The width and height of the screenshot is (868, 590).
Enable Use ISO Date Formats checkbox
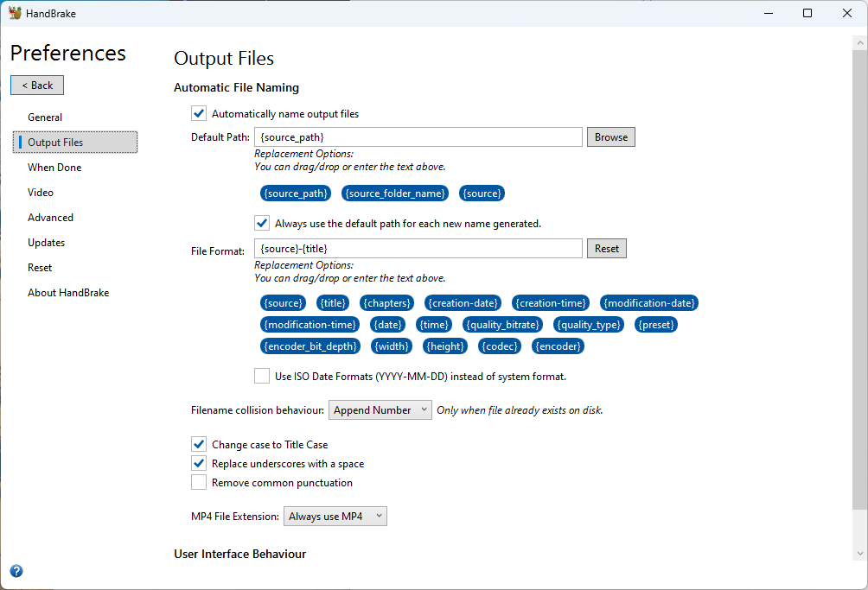point(262,376)
